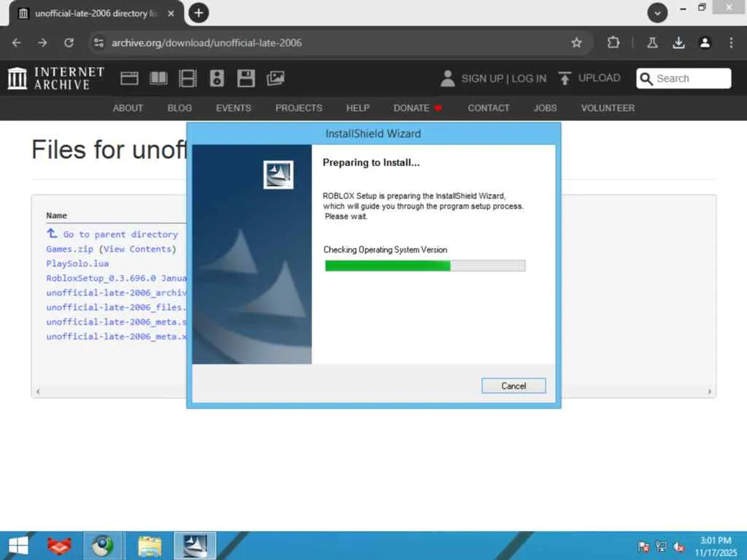Open the Video film strip icon
747x560 pixels.
click(187, 78)
